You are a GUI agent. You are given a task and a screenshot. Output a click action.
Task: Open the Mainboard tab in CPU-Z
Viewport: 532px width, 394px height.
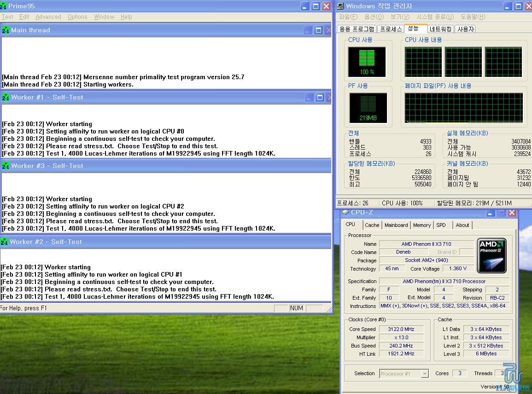pos(396,225)
